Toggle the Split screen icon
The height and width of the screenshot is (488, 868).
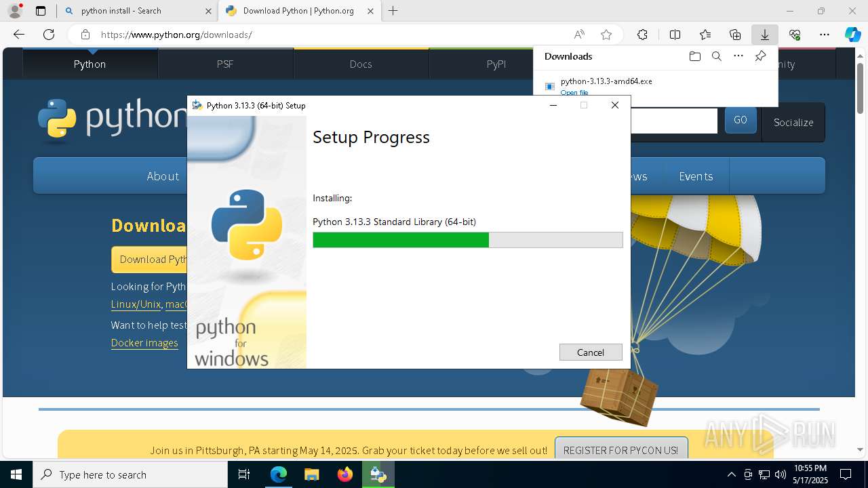pos(675,35)
